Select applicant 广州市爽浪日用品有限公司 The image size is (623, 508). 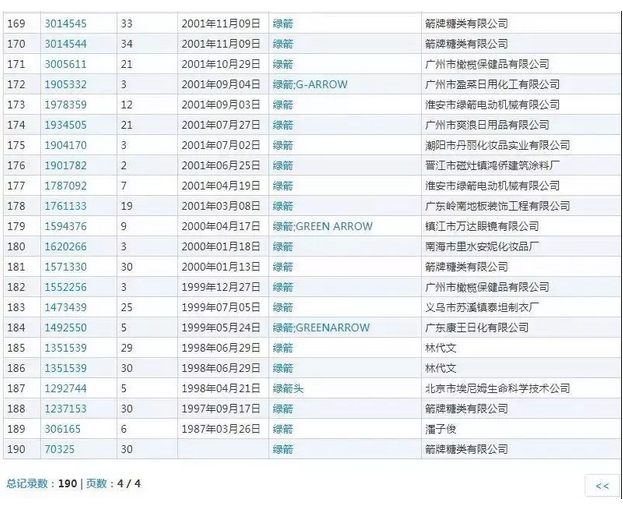487,125
